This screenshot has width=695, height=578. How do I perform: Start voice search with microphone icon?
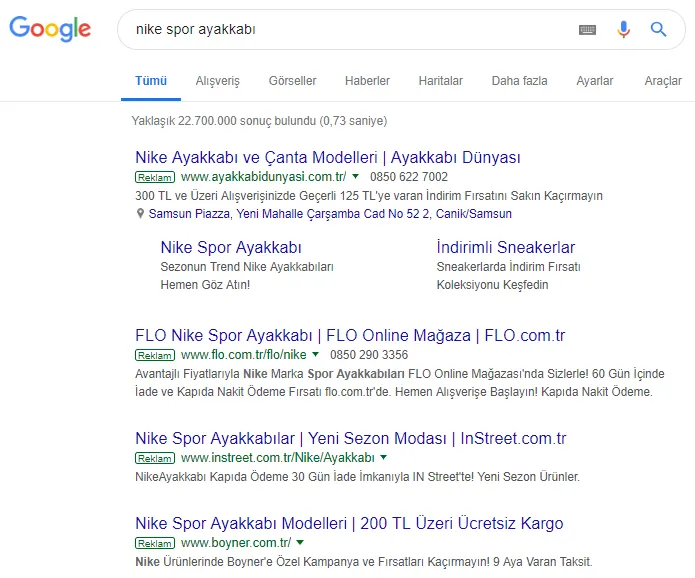point(623,29)
